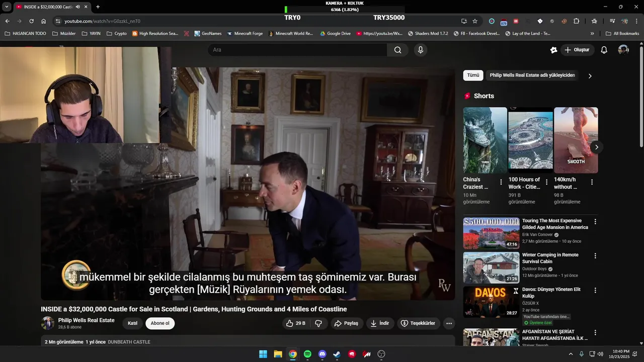Open File Explorer from the taskbar

[x=278, y=354]
